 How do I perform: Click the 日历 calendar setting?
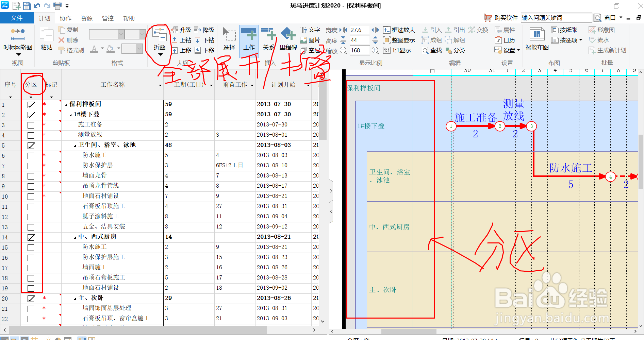[505, 40]
